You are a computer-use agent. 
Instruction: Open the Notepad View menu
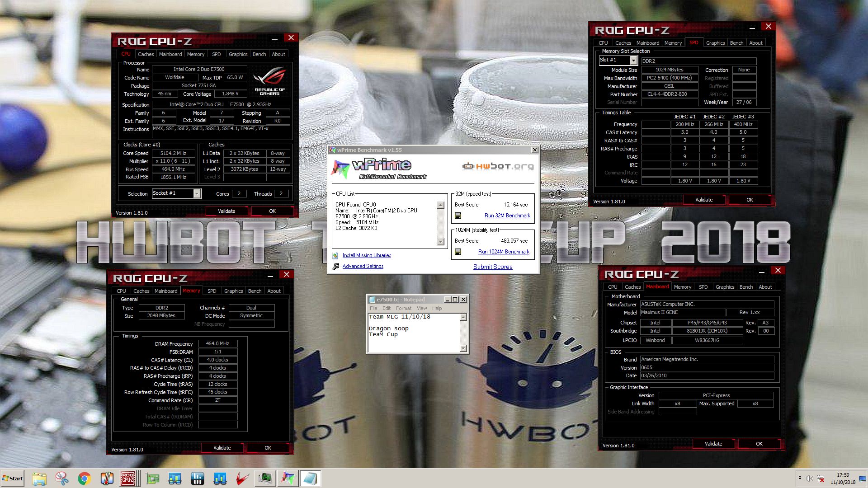point(422,308)
